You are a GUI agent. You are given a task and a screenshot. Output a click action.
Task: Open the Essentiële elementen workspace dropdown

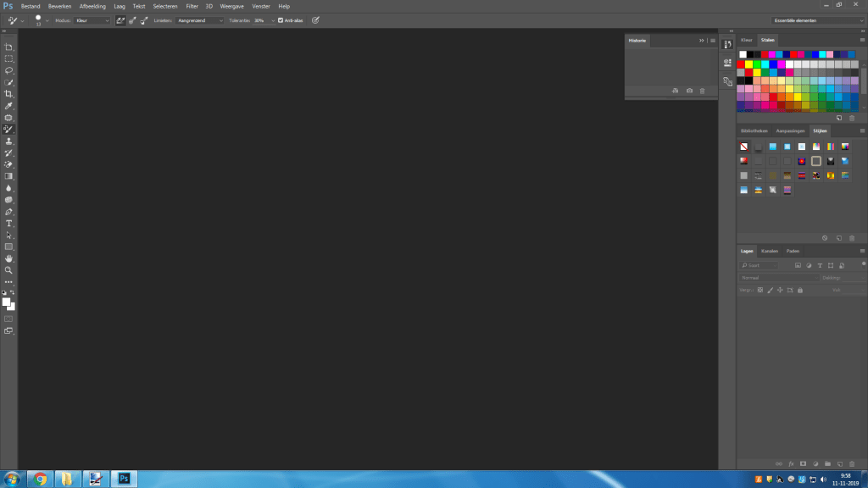tap(818, 20)
